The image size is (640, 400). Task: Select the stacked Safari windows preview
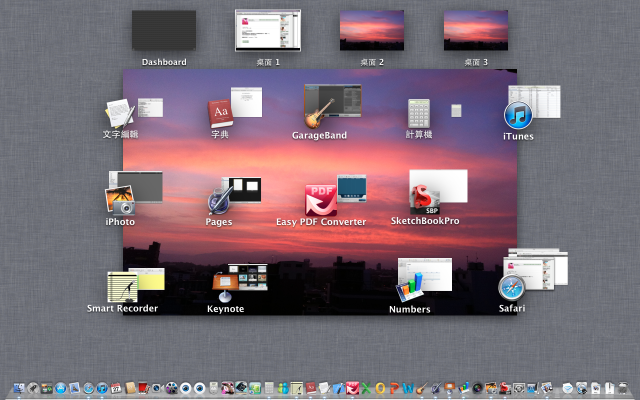click(536, 269)
